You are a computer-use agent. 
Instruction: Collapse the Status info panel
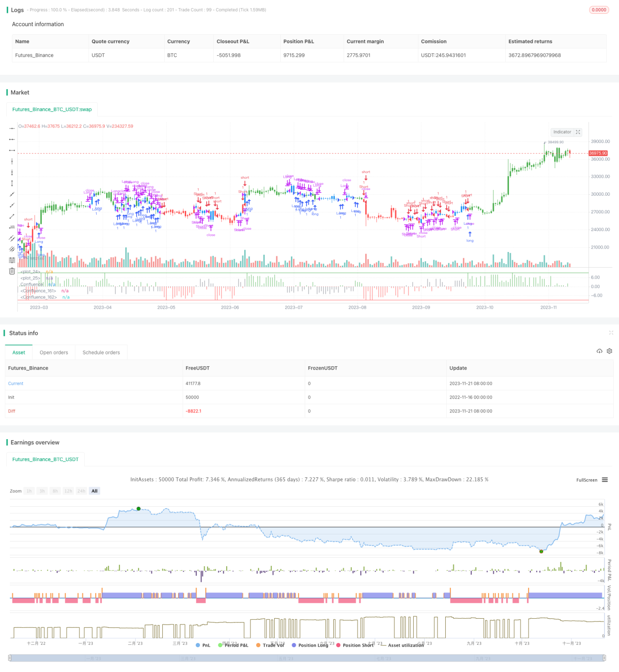(611, 333)
